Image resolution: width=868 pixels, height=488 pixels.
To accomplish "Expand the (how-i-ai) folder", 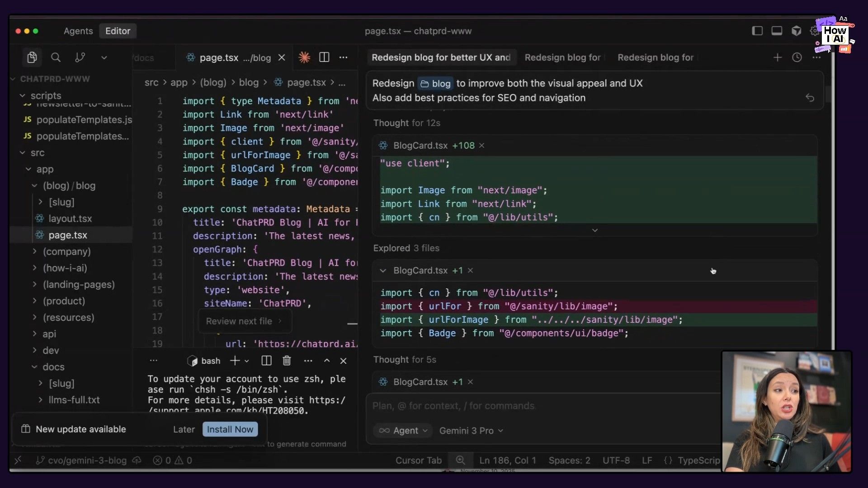I will (x=65, y=268).
